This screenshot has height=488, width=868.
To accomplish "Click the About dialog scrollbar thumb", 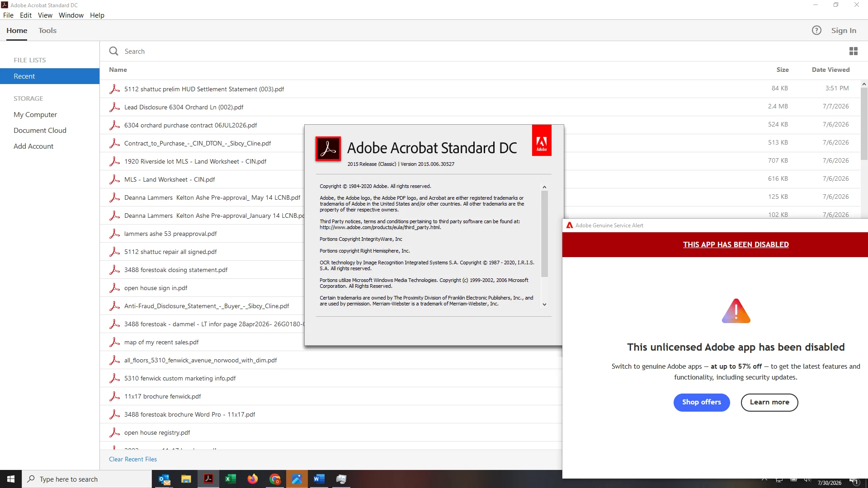I will pyautogui.click(x=544, y=234).
